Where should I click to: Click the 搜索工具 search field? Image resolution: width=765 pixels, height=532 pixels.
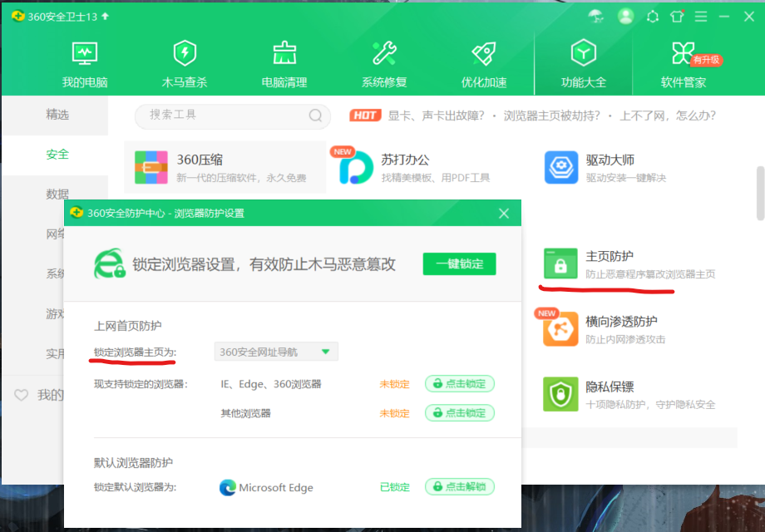point(233,116)
